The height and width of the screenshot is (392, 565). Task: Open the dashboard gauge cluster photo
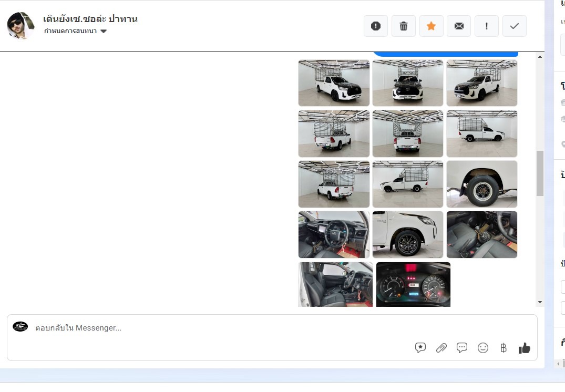pos(413,284)
